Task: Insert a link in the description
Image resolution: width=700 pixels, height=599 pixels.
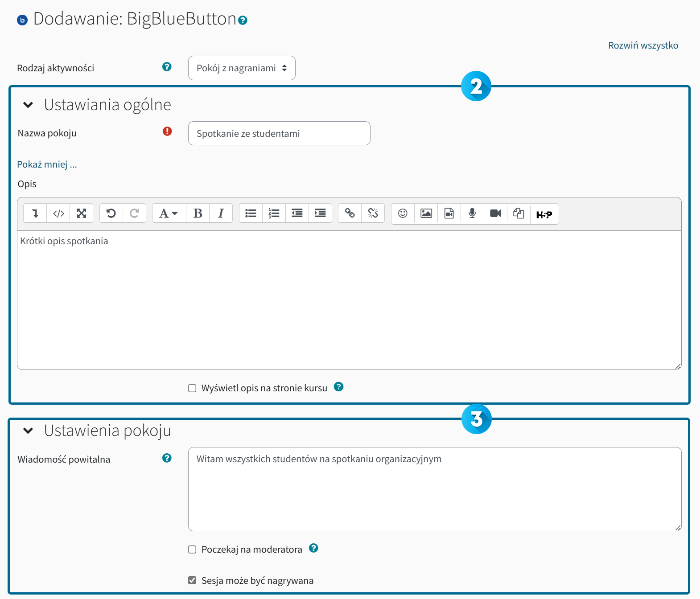Action: tap(350, 213)
